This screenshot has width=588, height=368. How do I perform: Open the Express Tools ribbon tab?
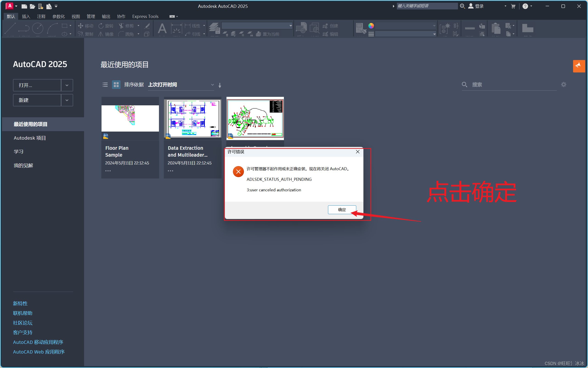[x=145, y=16]
